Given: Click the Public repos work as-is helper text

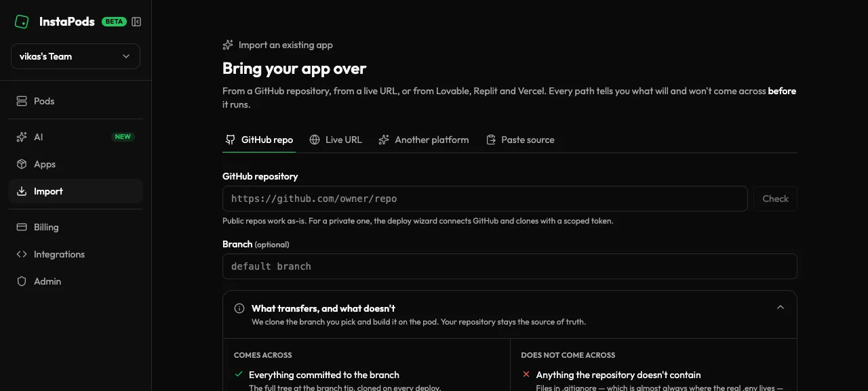Looking at the screenshot, I should pyautogui.click(x=418, y=221).
